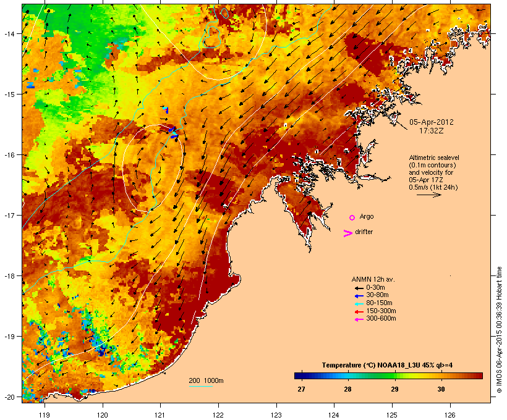Click the longitude axis label 125
The width and height of the screenshot is (507, 420).
click(x=392, y=415)
